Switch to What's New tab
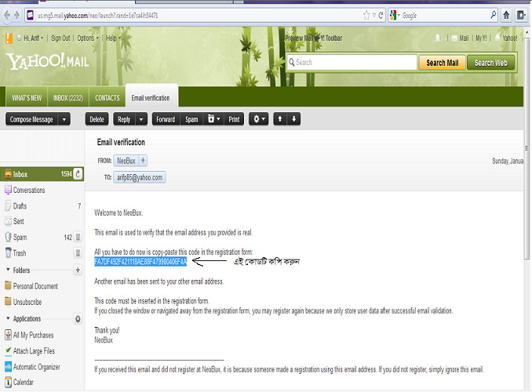Image resolution: width=532 pixels, height=392 pixels. point(27,98)
